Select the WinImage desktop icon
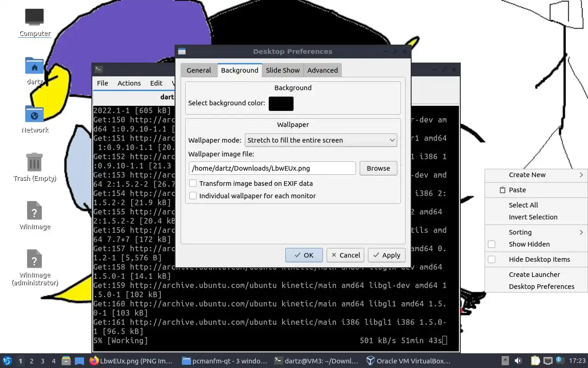The height and width of the screenshot is (368, 588). [x=34, y=215]
